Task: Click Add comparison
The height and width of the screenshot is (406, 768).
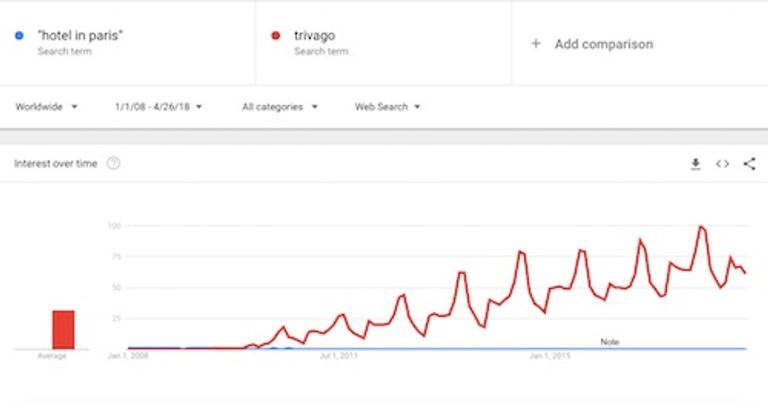Action: [603, 44]
